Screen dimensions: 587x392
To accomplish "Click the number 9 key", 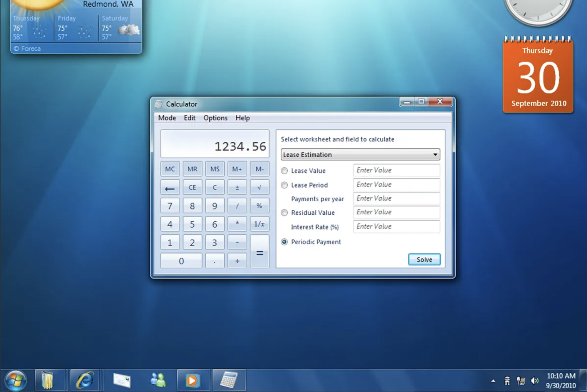I will 215,206.
